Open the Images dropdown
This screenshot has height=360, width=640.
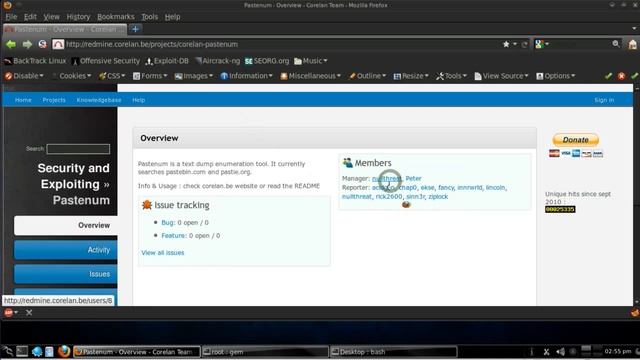(194, 76)
